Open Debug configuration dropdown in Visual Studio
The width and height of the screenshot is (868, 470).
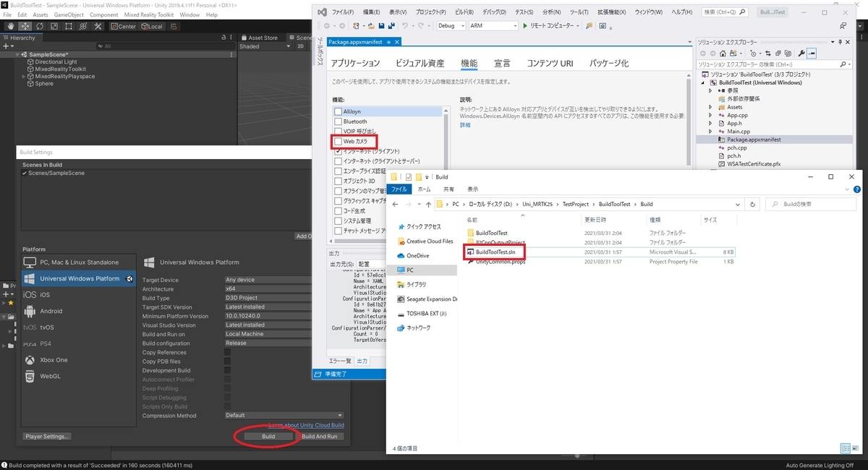coord(450,25)
